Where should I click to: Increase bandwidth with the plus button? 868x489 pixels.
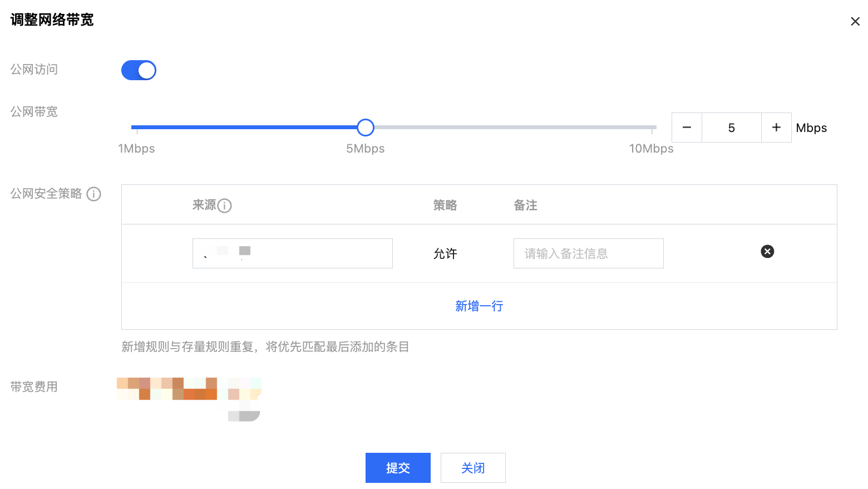tap(776, 128)
